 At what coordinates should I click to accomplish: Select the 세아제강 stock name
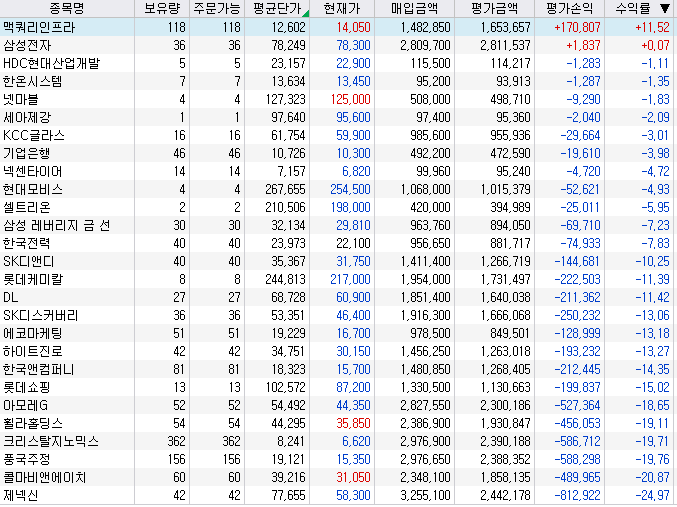point(27,117)
